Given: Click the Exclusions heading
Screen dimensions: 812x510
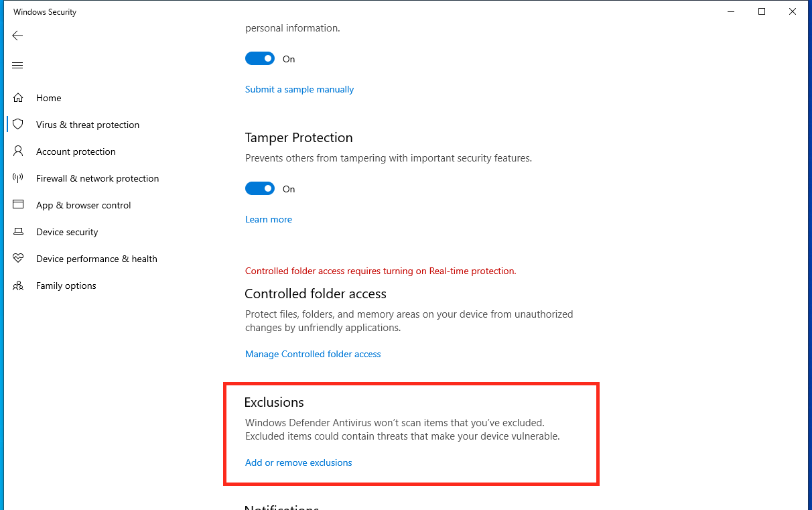Looking at the screenshot, I should pos(274,402).
